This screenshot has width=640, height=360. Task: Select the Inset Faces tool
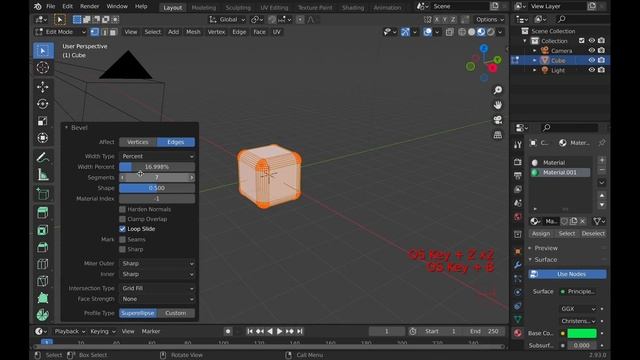point(43,230)
